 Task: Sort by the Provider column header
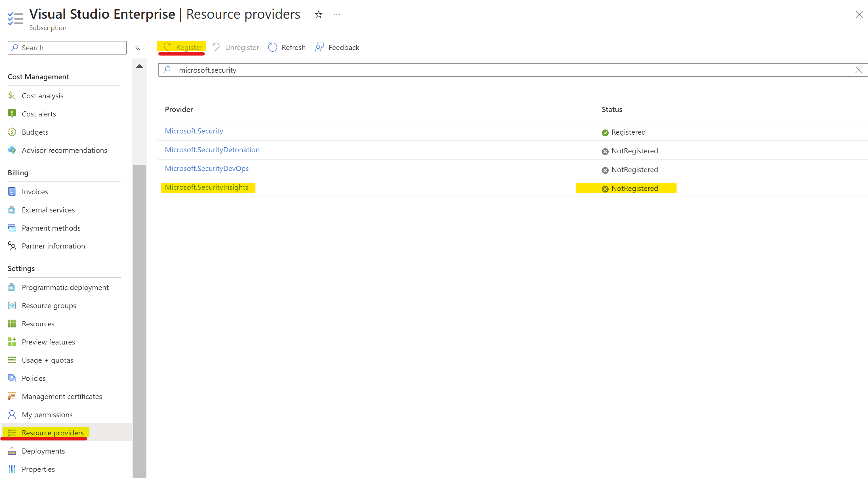pos(179,109)
